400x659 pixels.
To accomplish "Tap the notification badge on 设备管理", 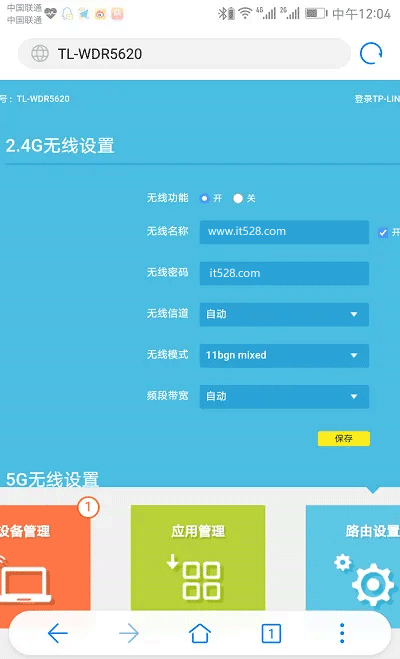I will (88, 507).
